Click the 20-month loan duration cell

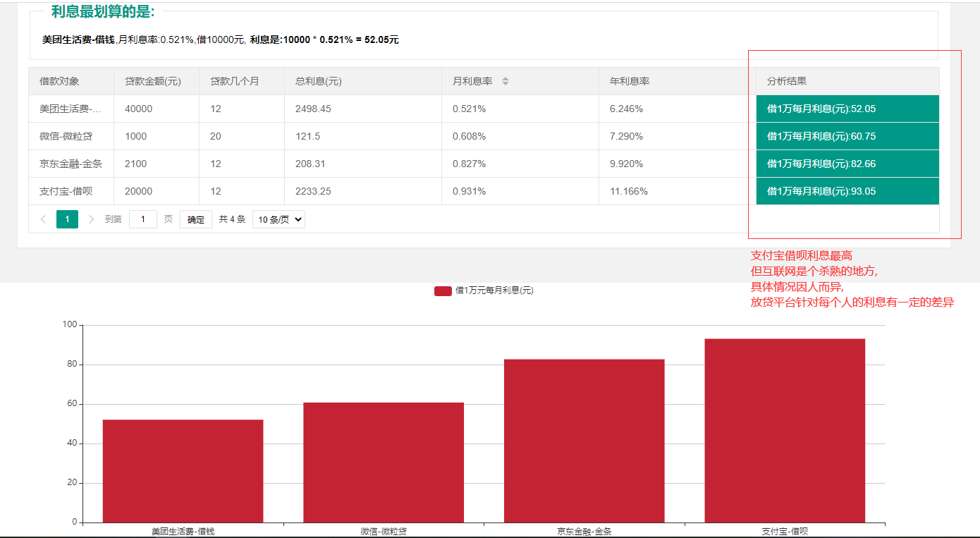242,136
